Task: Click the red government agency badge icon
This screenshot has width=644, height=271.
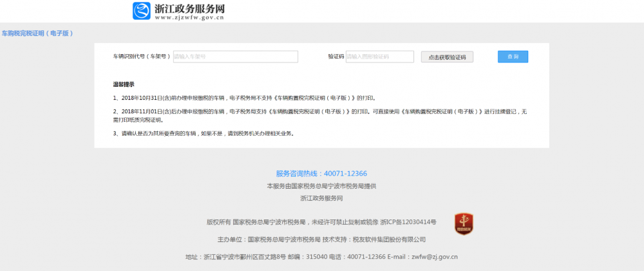Action: (x=464, y=224)
